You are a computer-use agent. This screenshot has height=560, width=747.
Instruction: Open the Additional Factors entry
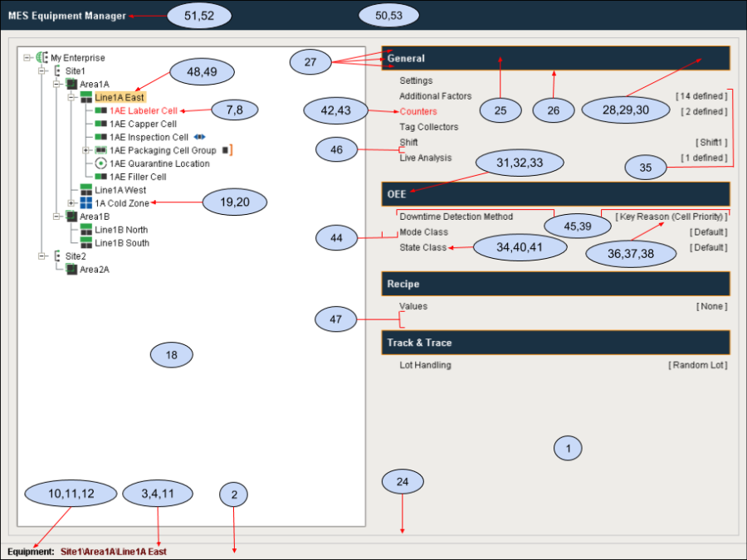[435, 96]
